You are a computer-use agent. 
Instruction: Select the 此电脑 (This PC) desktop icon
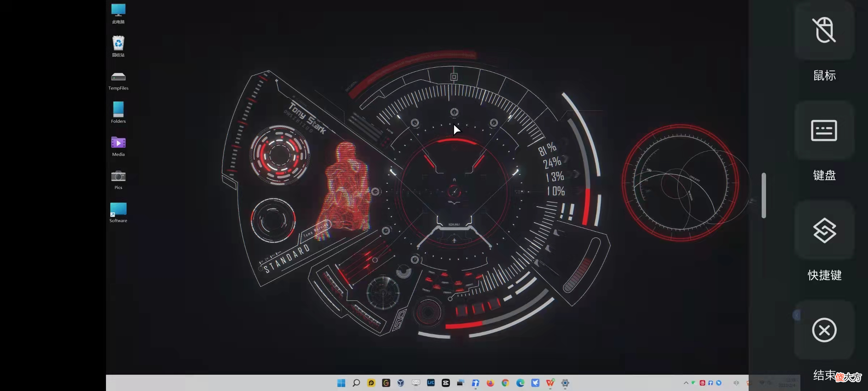118,14
